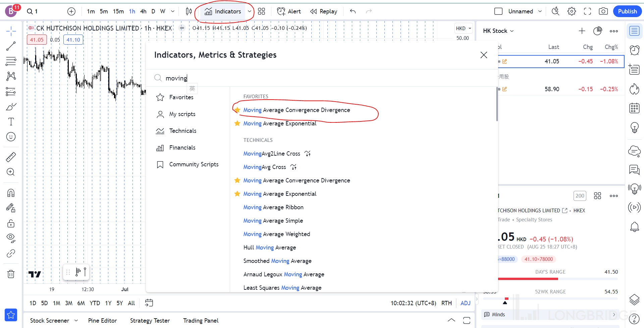The image size is (644, 328).
Task: Toggle the ADJ price adjustment option
Action: (465, 303)
